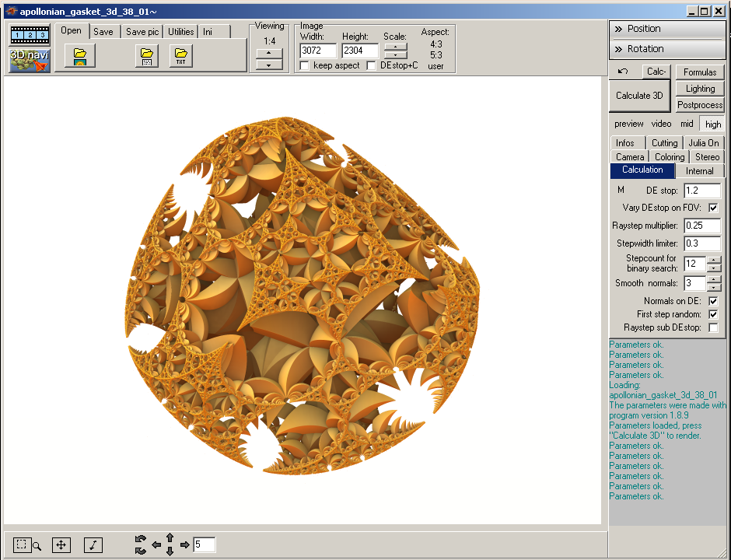Click the Viewing scale down arrow
This screenshot has height=560, width=731.
269,65
